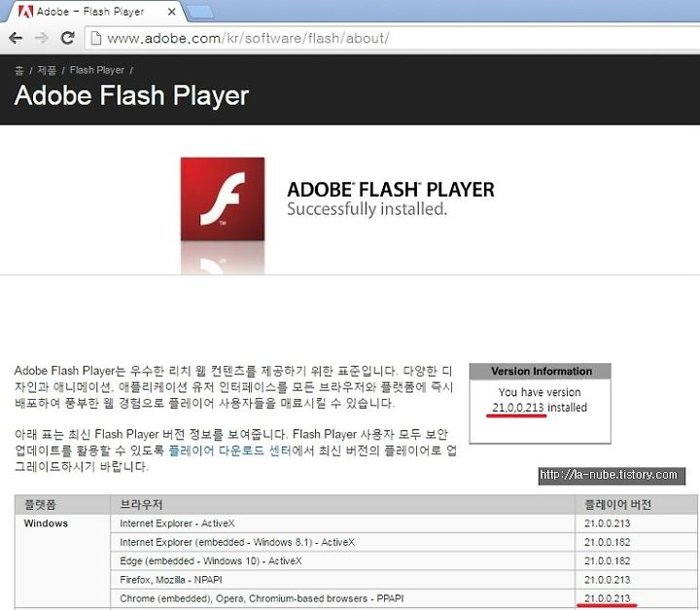Reload the page with the refresh icon

click(x=67, y=38)
